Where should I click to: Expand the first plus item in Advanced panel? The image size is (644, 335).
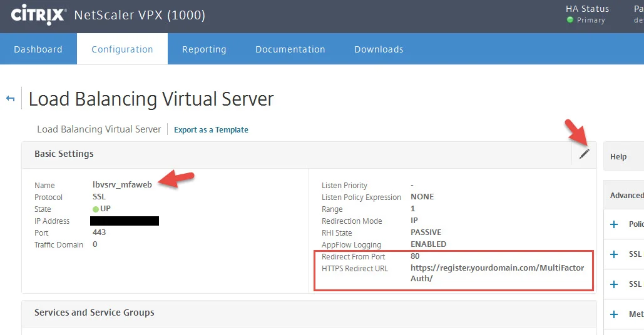614,224
